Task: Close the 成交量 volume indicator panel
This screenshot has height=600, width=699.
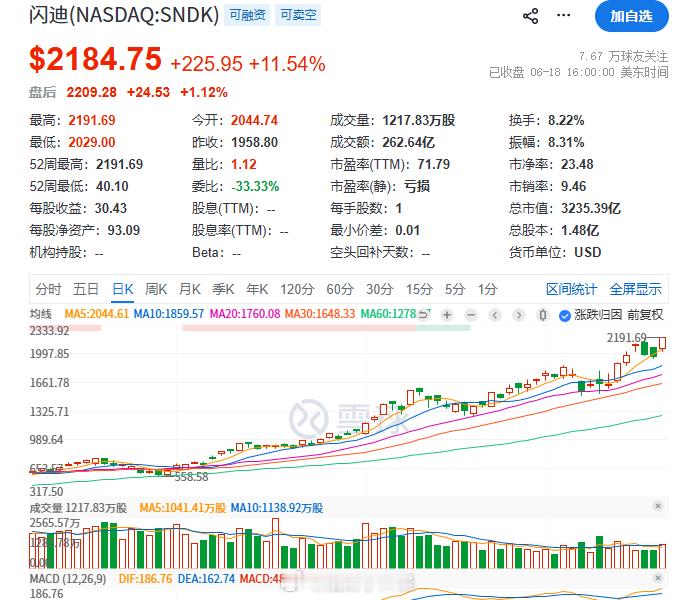Action: (658, 506)
